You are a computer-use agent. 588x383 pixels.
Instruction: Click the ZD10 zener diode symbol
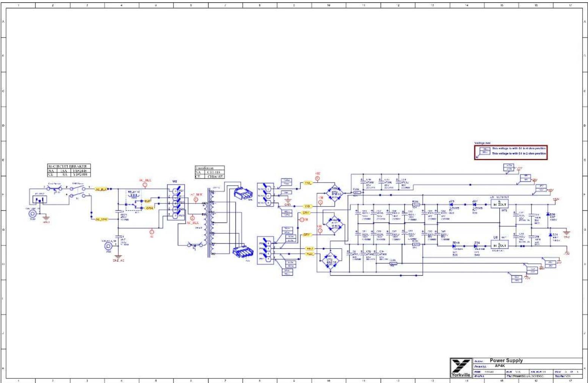click(x=455, y=246)
